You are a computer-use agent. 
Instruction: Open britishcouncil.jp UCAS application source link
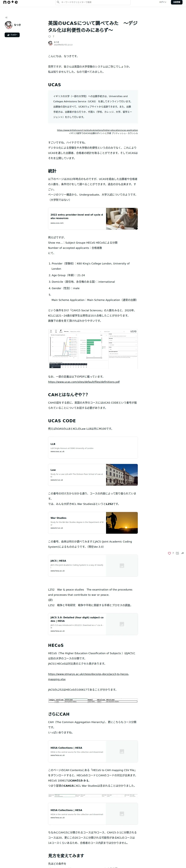click(97, 130)
